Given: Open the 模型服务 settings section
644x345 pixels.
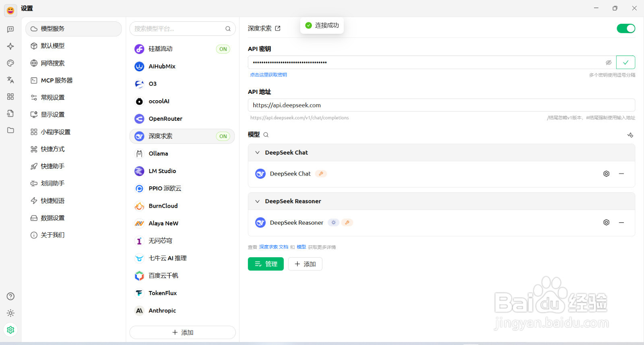Looking at the screenshot, I should pos(74,29).
